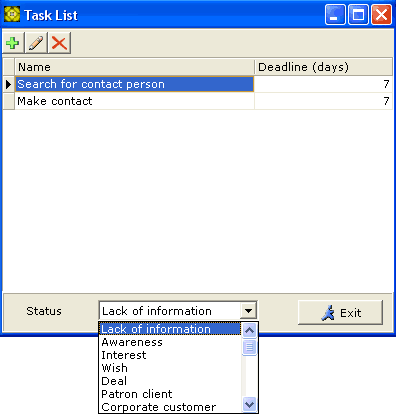Viewport: 396px width, 415px height.
Task: Click the dropdown list scroll up arrow
Action: 249,331
